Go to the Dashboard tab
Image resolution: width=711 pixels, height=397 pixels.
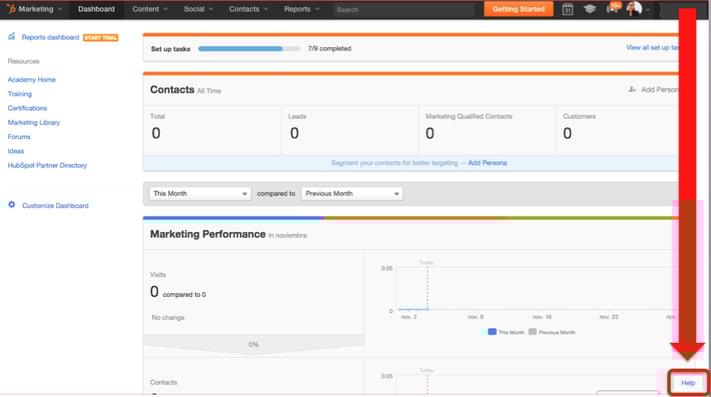(x=96, y=9)
